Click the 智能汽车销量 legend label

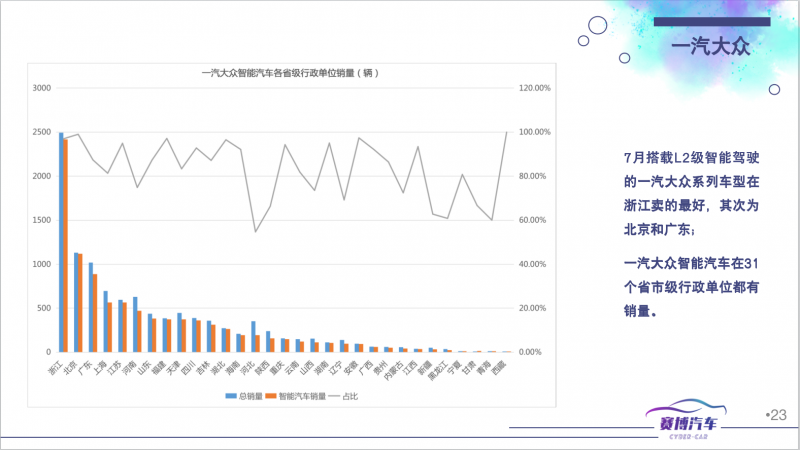[x=302, y=396]
